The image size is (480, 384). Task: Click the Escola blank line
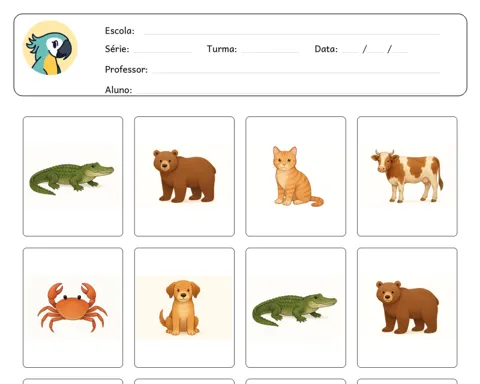(292, 34)
